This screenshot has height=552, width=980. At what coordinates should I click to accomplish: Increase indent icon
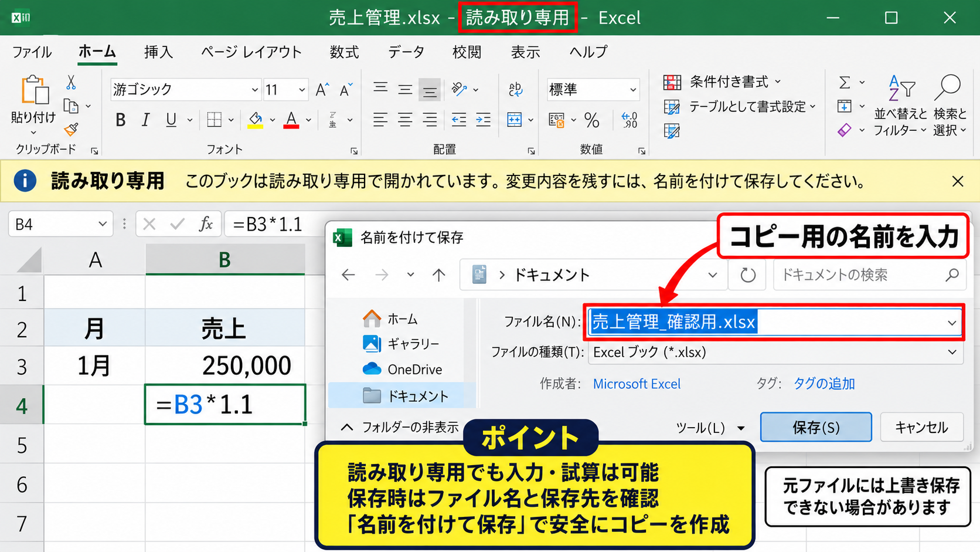[x=483, y=120]
